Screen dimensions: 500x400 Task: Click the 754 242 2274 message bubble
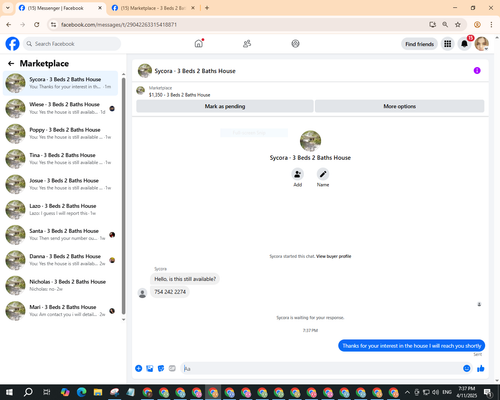point(170,292)
